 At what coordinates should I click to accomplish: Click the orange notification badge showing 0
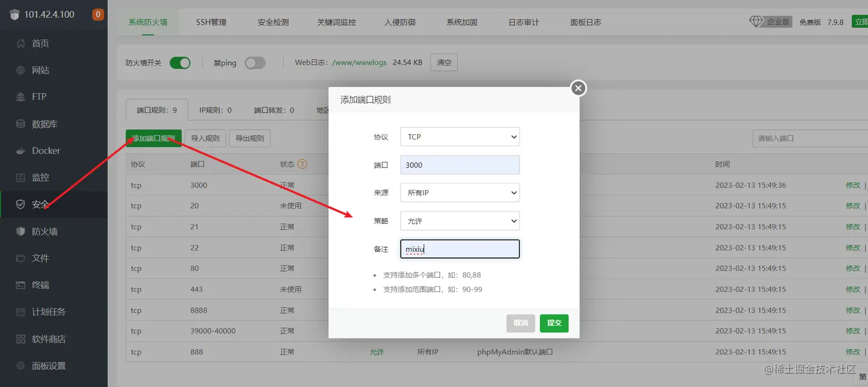point(98,14)
